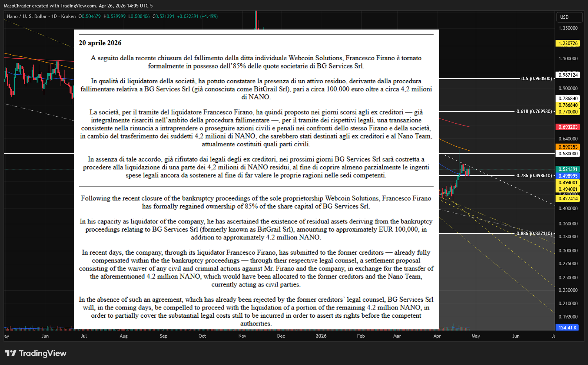Screen dimensions: 588x365
Task: Click the Dec label on time axis
Action: coord(281,336)
